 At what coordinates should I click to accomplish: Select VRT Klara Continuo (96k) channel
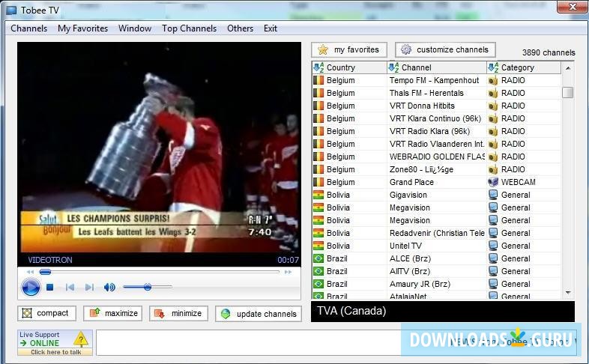click(436, 118)
